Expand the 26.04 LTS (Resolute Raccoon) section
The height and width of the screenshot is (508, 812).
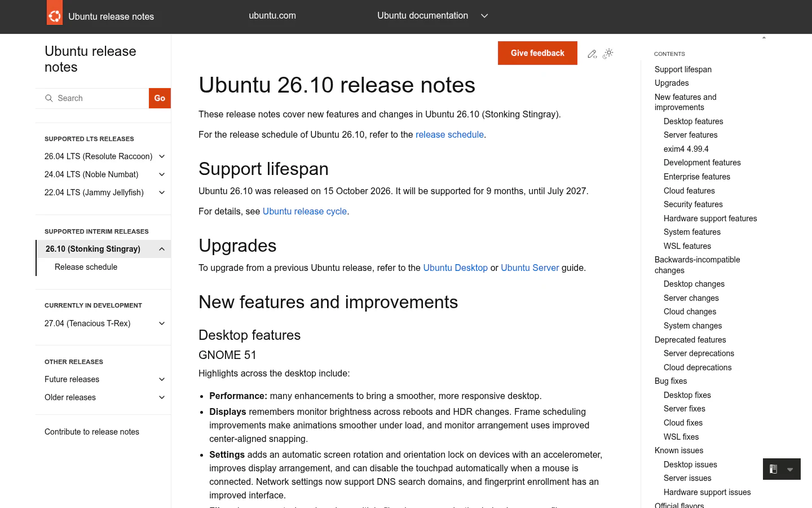click(x=162, y=156)
